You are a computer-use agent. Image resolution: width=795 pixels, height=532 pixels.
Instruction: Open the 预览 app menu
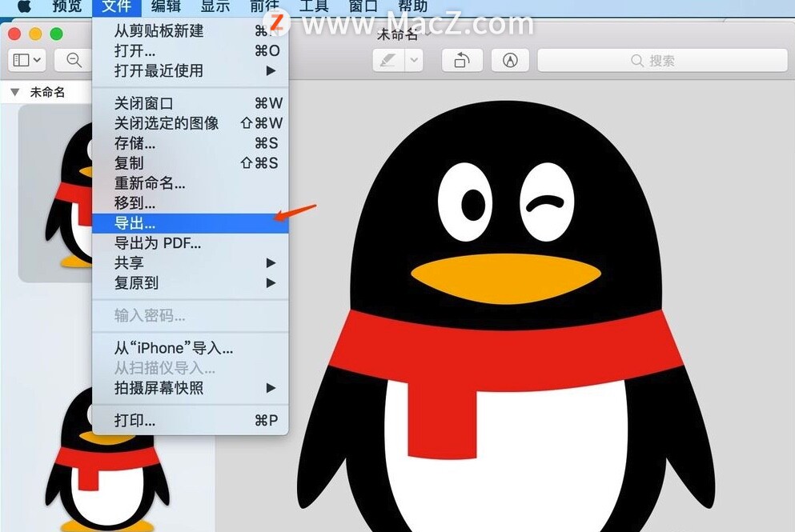pos(67,6)
